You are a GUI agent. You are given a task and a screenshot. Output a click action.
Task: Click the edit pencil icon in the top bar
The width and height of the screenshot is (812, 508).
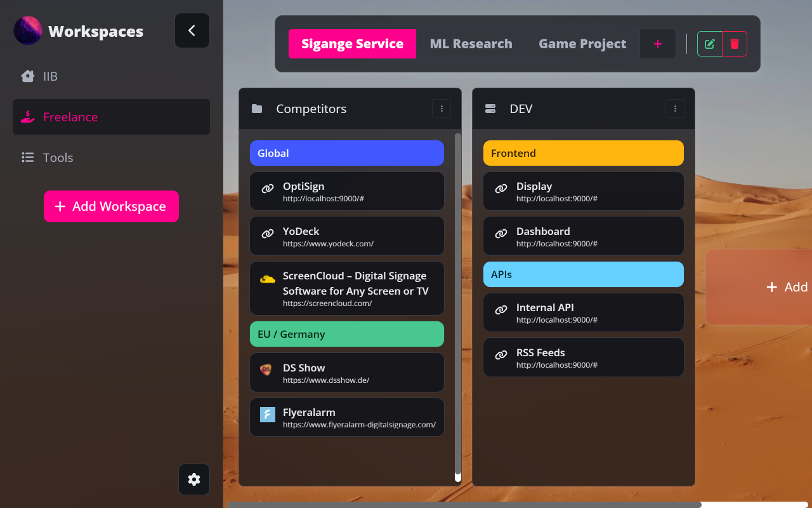click(709, 44)
